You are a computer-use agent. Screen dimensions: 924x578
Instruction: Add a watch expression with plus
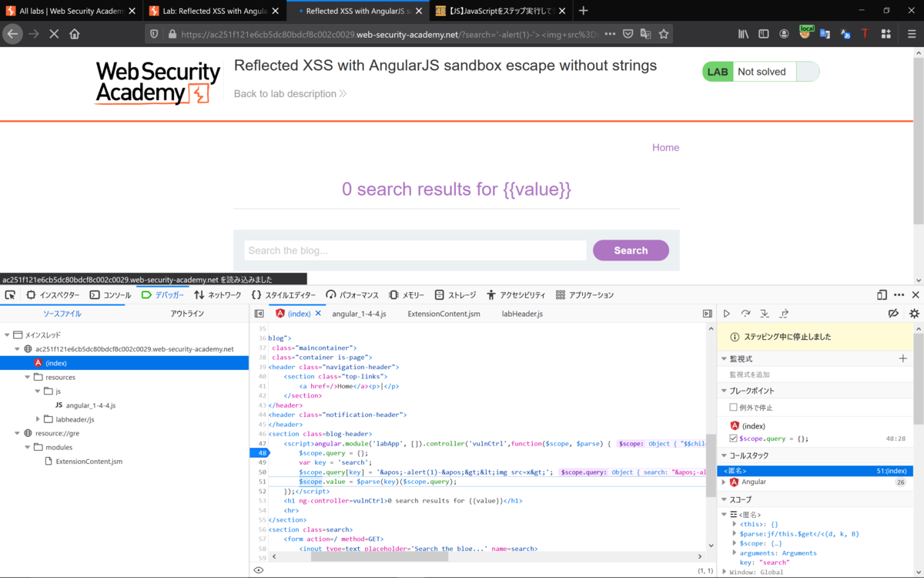tap(903, 359)
